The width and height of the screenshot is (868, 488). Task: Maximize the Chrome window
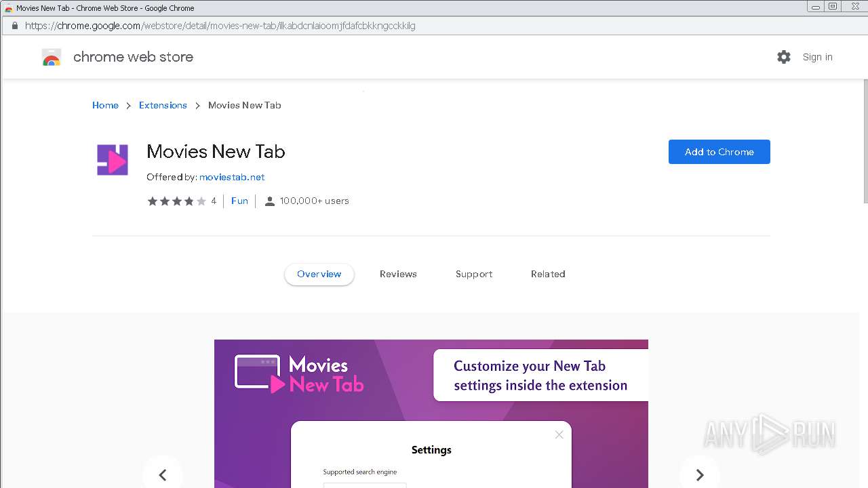[833, 7]
